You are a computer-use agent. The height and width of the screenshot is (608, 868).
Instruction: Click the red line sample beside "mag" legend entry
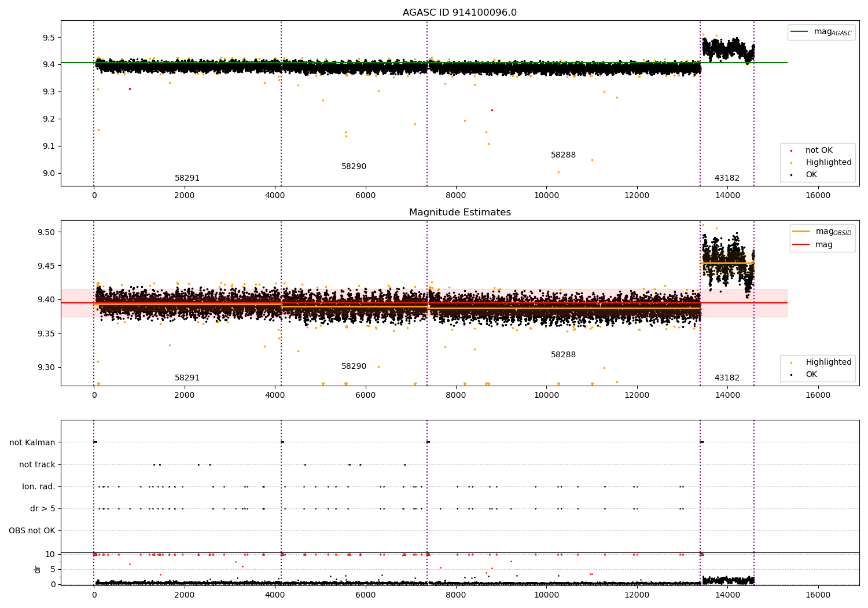[801, 245]
